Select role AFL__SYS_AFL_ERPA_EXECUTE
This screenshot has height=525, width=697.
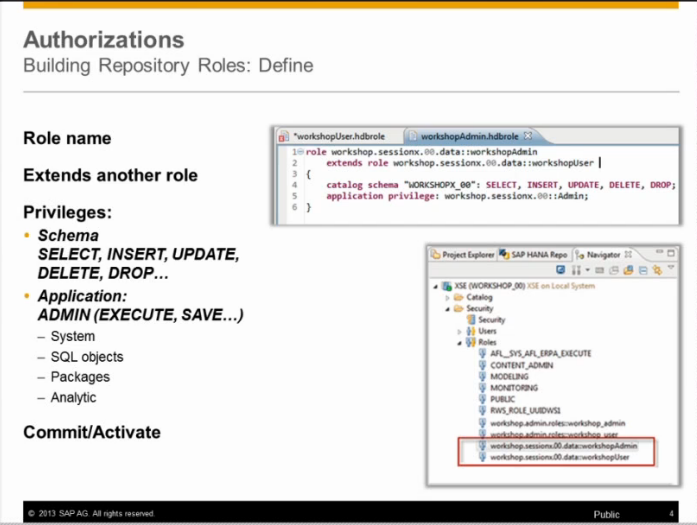pos(541,354)
